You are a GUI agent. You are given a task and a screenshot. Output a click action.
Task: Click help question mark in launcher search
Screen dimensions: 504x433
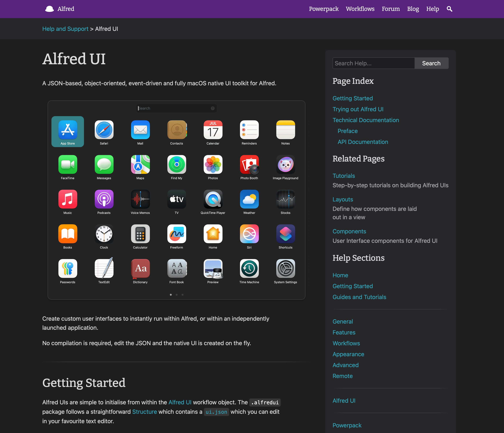point(213,108)
